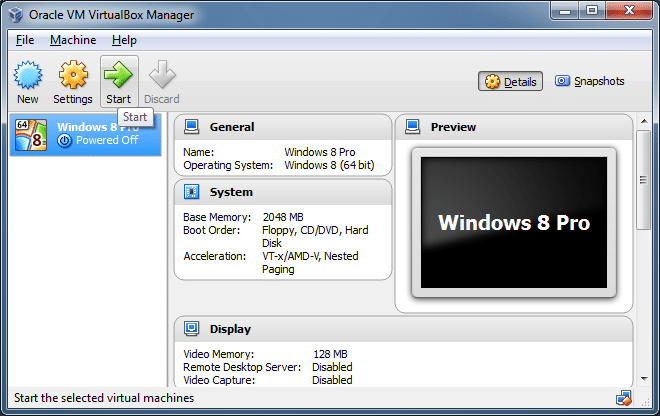This screenshot has height=416, width=660.
Task: Click the Video Memory value 128 MB
Action: 330,354
